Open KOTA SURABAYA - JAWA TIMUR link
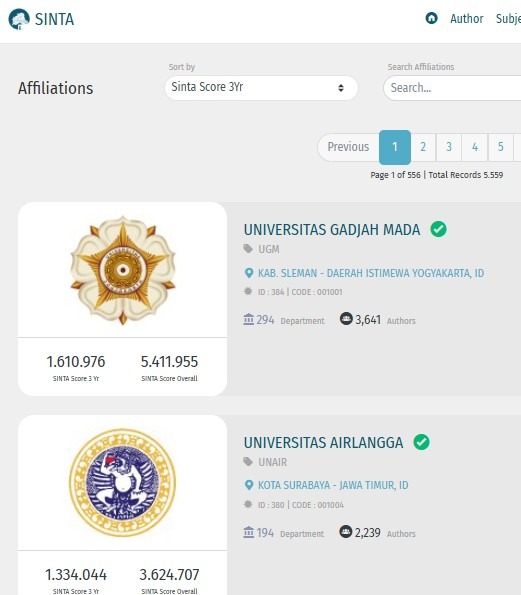The width and height of the screenshot is (521, 595). pos(333,485)
